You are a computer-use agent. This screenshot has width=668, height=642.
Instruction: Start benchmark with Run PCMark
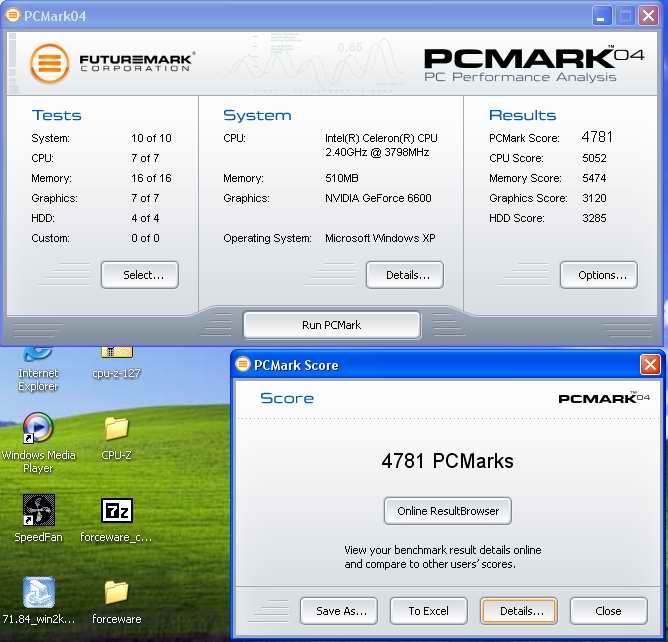pyautogui.click(x=332, y=325)
